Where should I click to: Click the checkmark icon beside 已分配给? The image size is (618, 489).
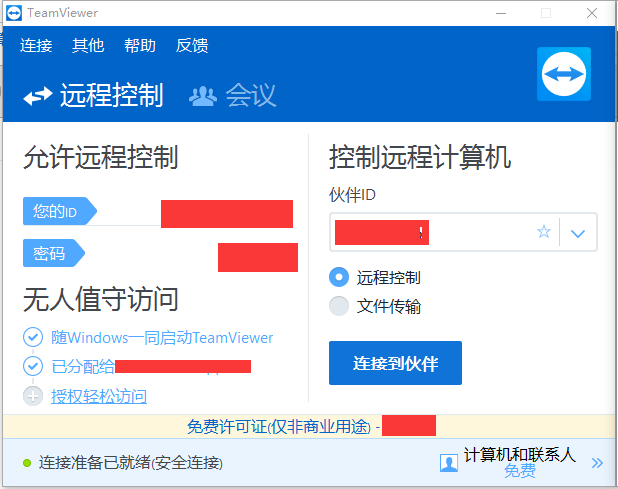click(33, 366)
